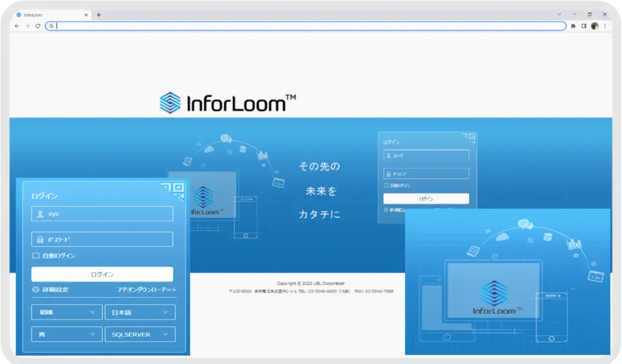Open the 青 theme color dropdown
Viewport: 622px width, 364px height.
[67, 334]
